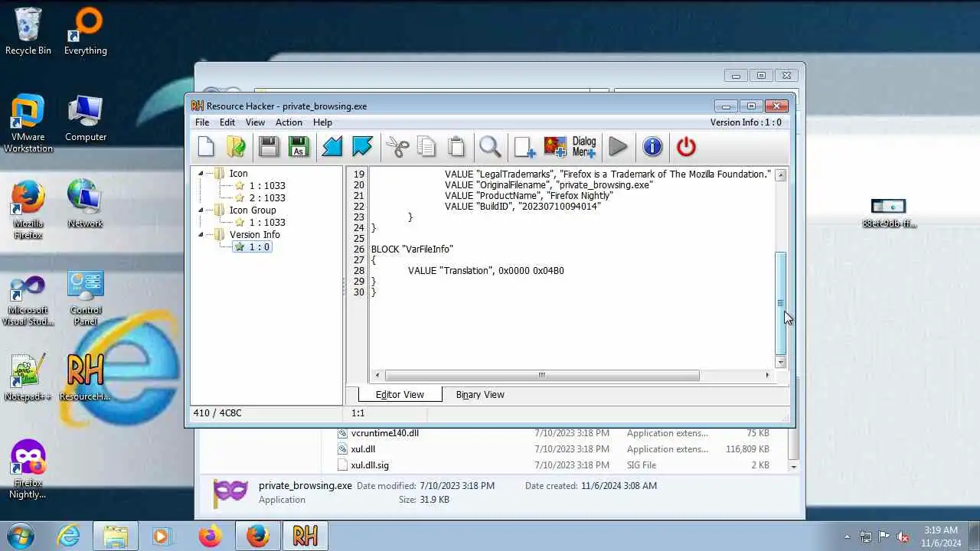Open the ResourceHacker desktop shortcut
Screen dimensions: 980x551
coord(86,377)
